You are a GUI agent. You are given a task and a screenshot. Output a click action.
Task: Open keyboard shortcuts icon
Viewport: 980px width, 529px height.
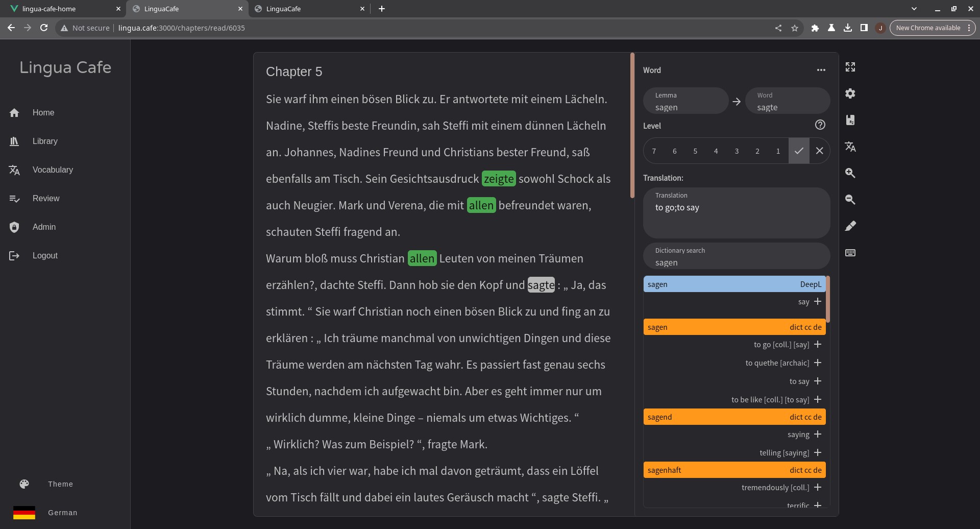[850, 253]
